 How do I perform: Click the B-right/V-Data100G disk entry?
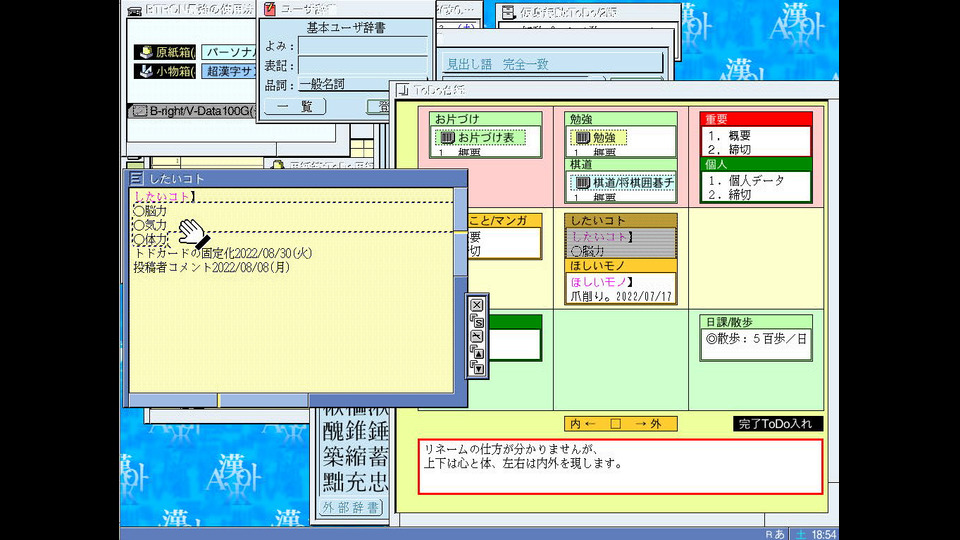tap(192, 111)
